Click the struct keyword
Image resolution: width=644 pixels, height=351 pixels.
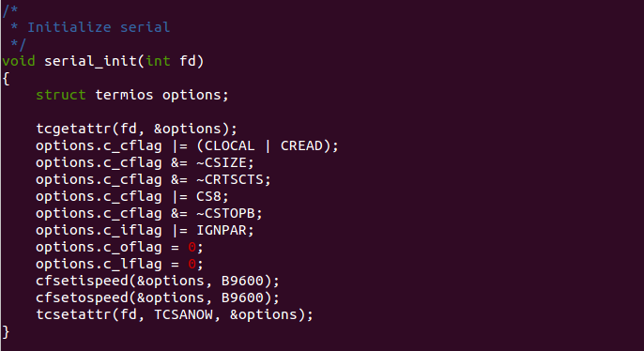click(61, 95)
